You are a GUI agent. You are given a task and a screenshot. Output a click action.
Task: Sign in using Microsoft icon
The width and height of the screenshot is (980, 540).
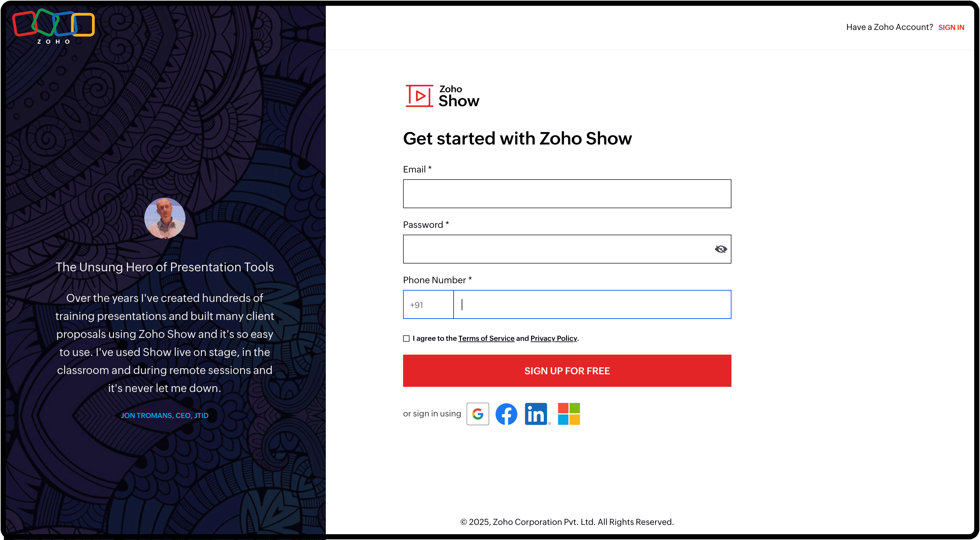(x=569, y=414)
